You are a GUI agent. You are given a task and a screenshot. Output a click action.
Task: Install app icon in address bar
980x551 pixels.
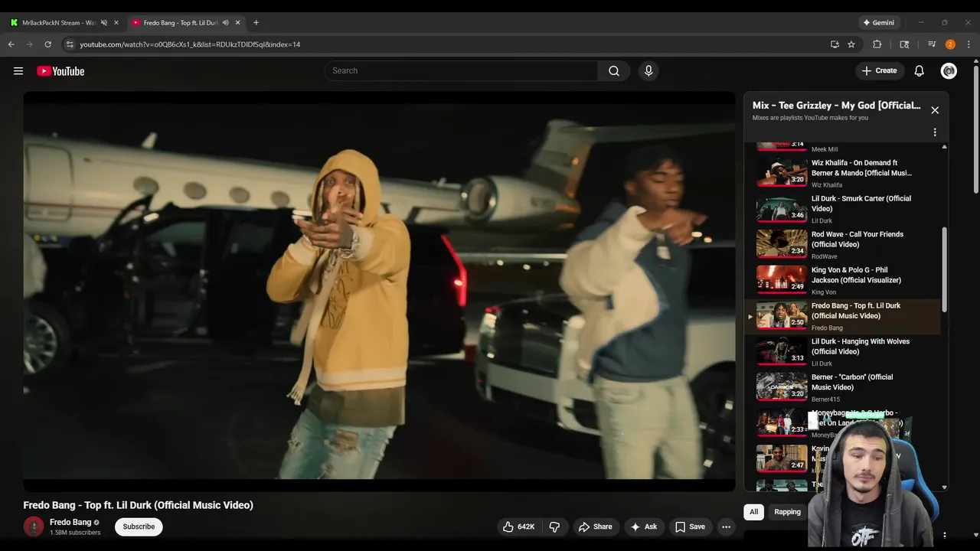coord(835,44)
